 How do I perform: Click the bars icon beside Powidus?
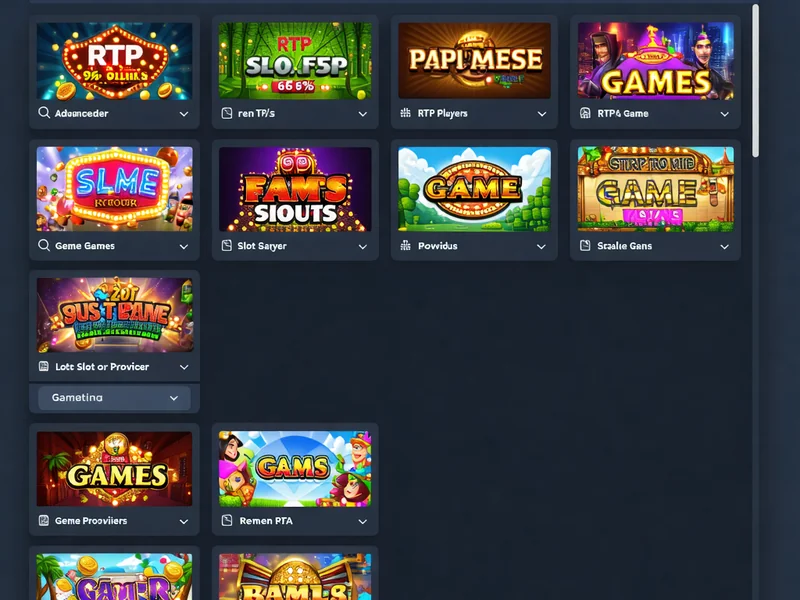(405, 245)
